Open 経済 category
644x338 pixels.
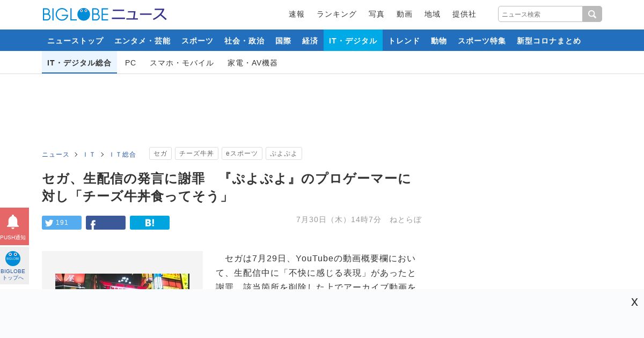pos(310,40)
